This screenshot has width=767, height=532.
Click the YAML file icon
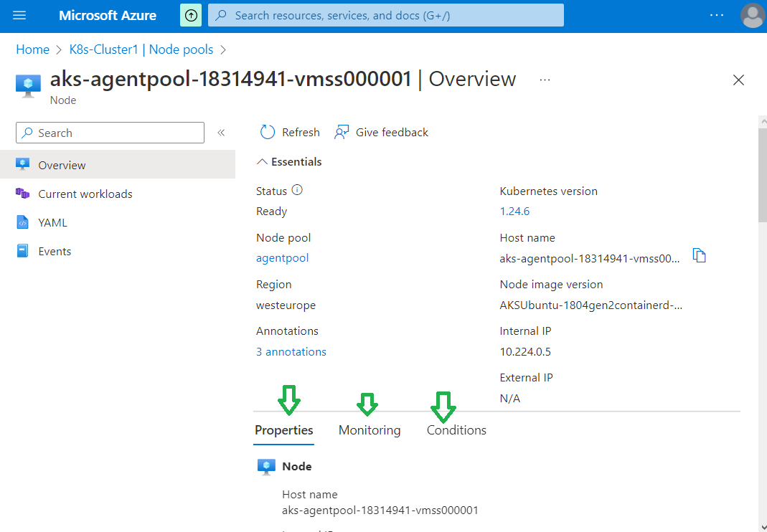22,222
